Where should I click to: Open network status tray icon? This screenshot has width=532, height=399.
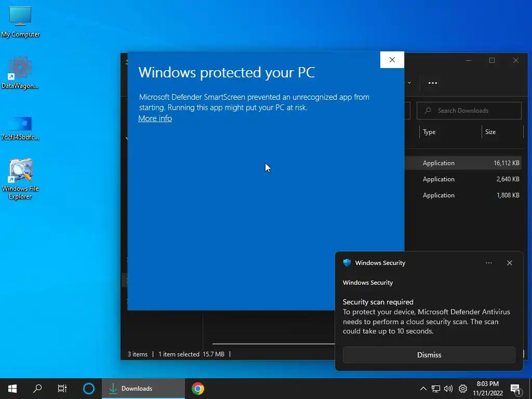click(x=436, y=389)
